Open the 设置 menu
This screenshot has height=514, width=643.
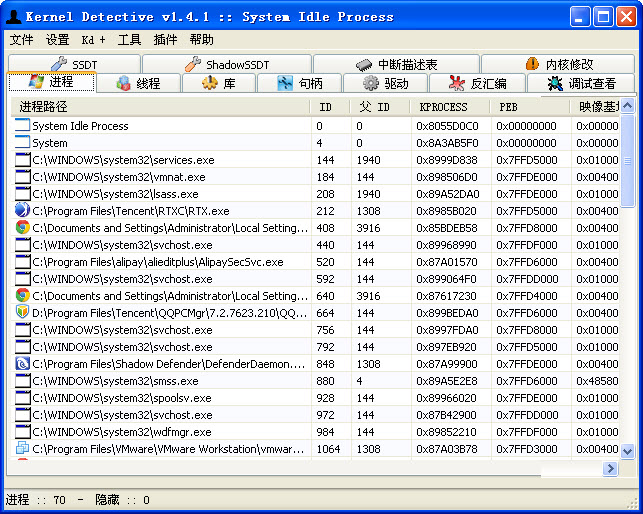tap(57, 40)
